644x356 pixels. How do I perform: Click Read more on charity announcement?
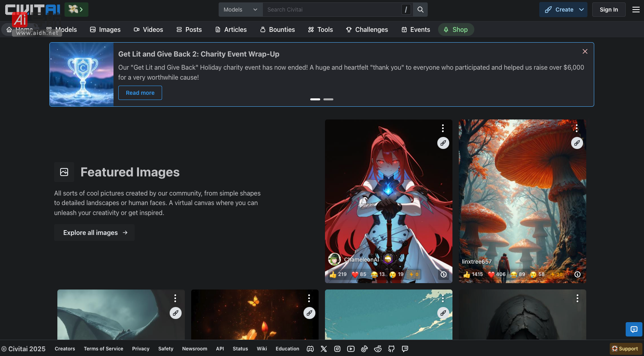140,93
